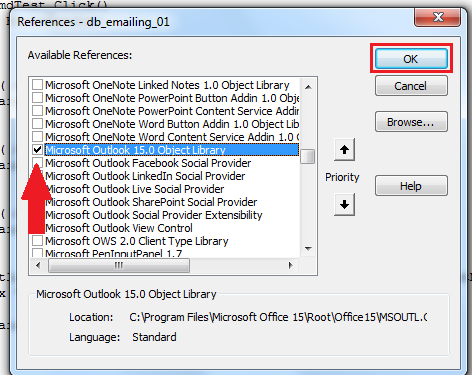Screen dimensions: 472x375
Task: Click the Standard language value
Action: click(154, 337)
